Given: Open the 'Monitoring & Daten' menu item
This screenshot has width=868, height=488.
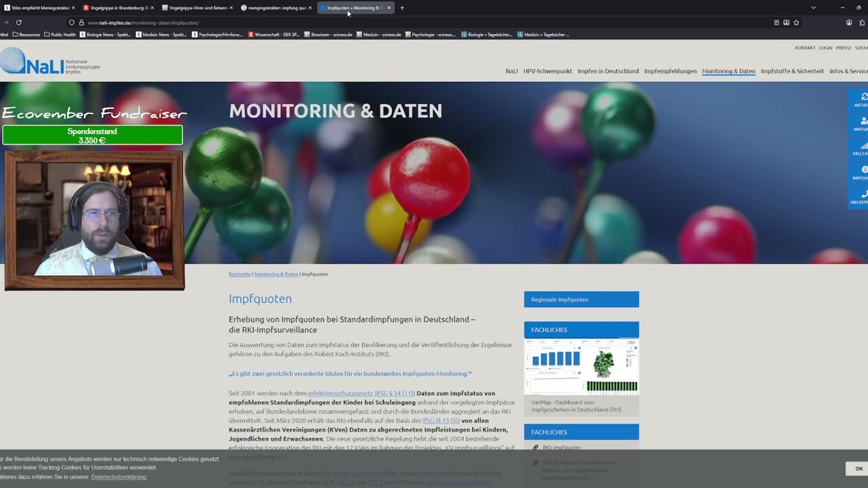Looking at the screenshot, I should click(729, 71).
